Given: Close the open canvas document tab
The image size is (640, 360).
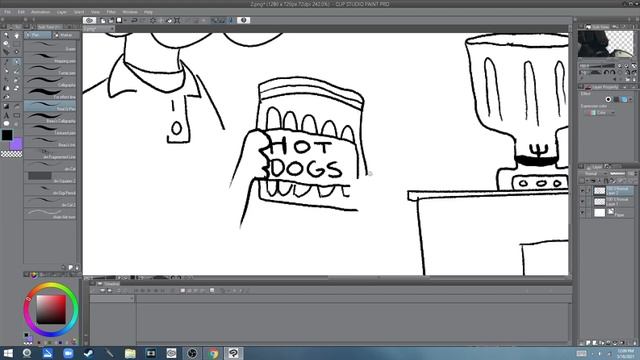Looking at the screenshot, I should coord(112,29).
